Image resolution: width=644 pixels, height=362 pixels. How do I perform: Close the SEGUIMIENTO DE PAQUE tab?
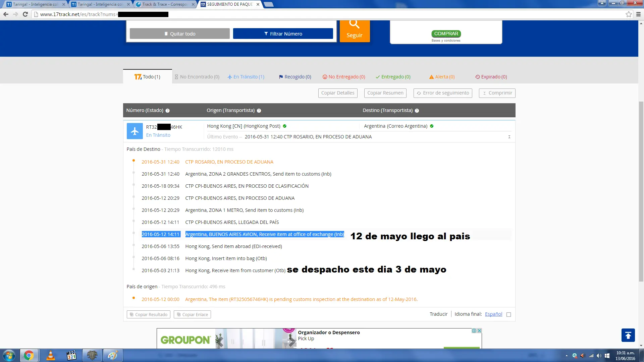(258, 4)
